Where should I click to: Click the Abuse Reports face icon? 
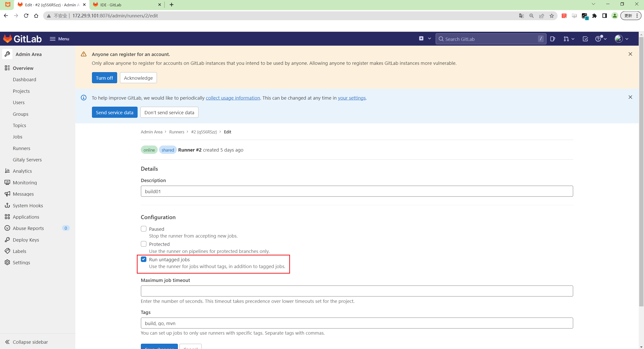tap(7, 228)
